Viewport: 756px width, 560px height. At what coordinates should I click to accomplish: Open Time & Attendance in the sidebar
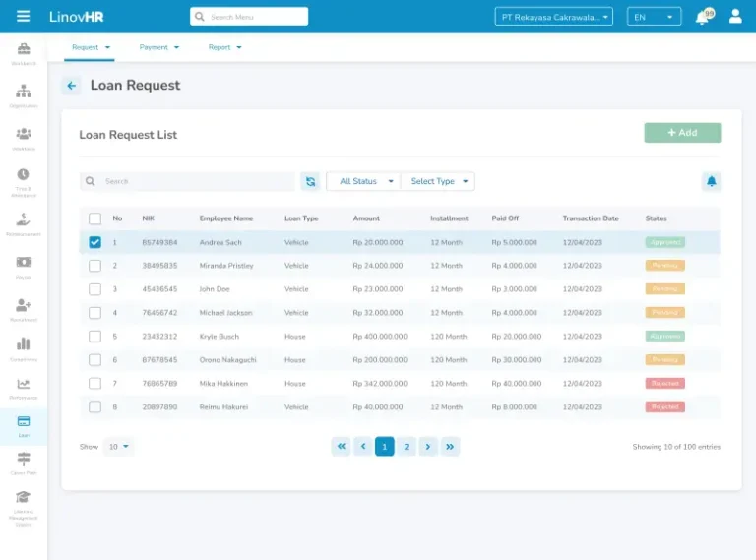24,181
